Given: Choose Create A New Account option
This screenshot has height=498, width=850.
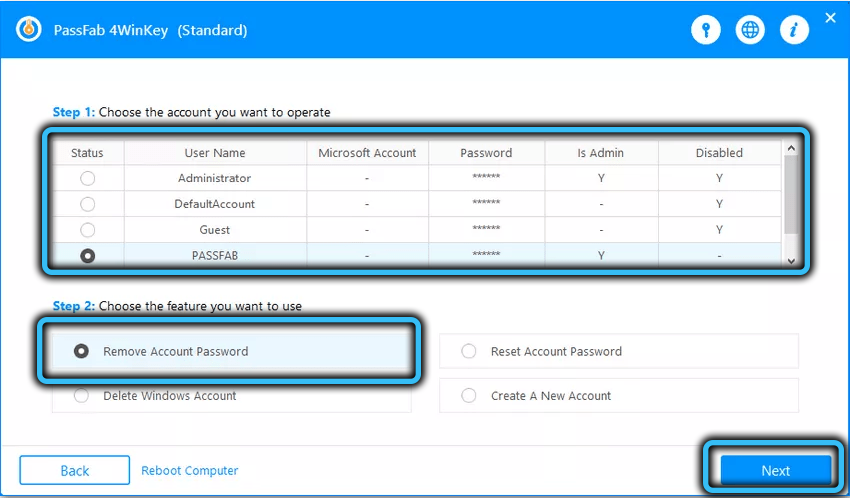Looking at the screenshot, I should coord(619,396).
